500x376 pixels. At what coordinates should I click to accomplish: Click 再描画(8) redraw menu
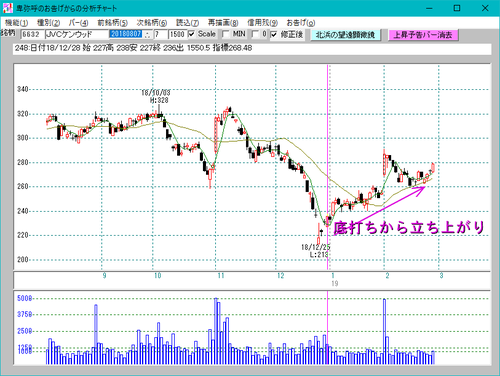tap(223, 23)
